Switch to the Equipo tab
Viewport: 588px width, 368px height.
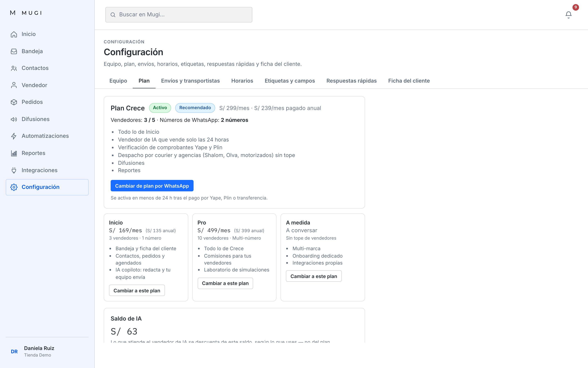(x=118, y=81)
